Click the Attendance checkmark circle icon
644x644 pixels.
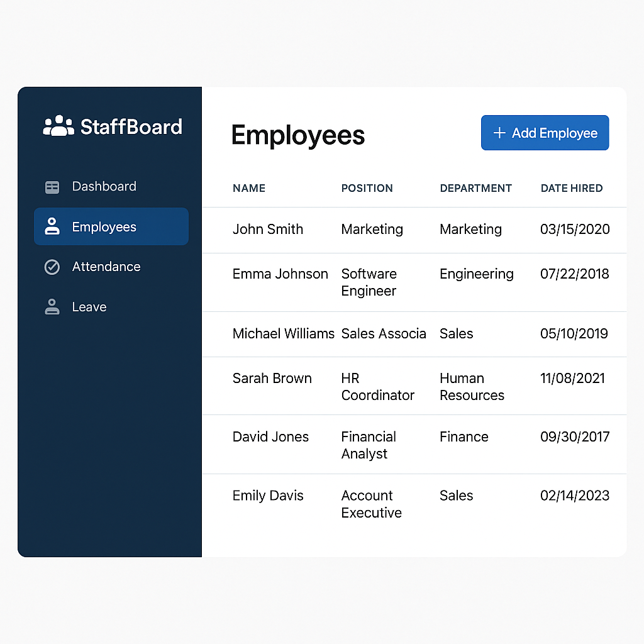[52, 267]
